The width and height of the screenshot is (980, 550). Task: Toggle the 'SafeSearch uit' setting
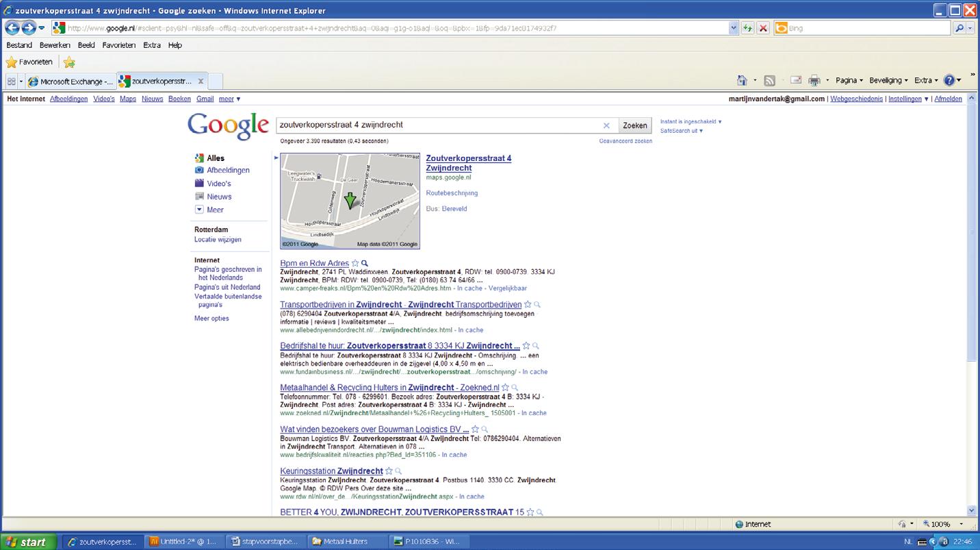tap(682, 131)
